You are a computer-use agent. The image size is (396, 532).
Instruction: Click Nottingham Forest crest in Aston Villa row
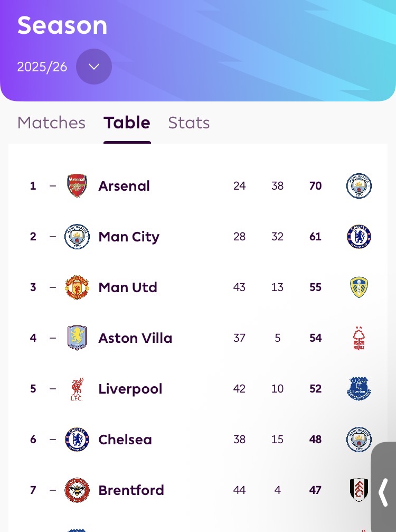359,338
